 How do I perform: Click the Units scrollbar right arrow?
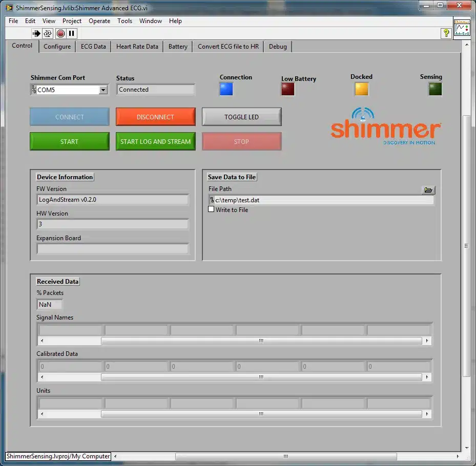tap(427, 414)
